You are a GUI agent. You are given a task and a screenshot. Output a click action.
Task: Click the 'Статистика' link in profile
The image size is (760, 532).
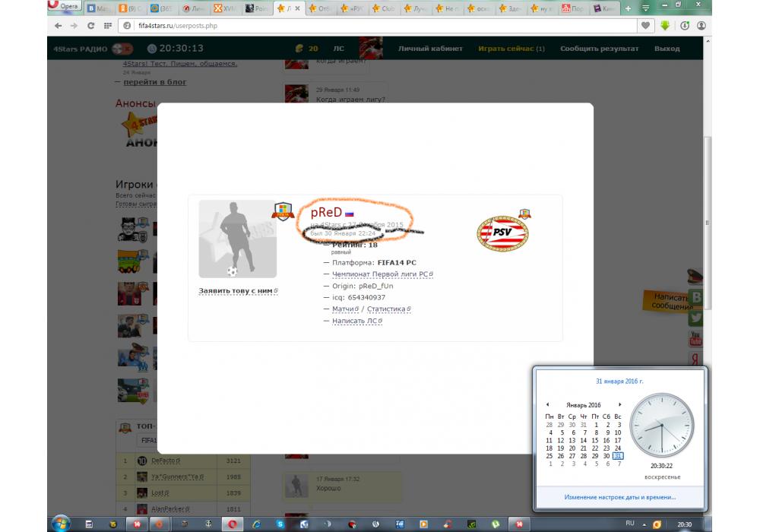pyautogui.click(x=388, y=309)
